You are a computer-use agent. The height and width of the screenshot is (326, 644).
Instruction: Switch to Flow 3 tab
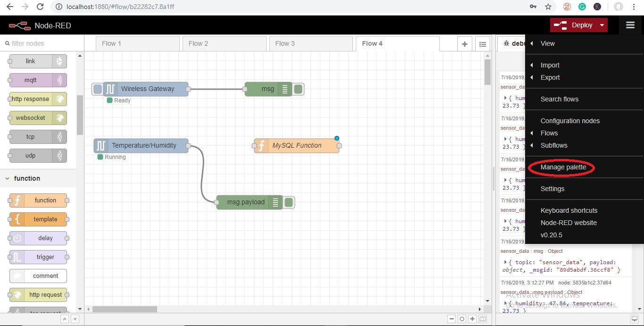coord(311,43)
